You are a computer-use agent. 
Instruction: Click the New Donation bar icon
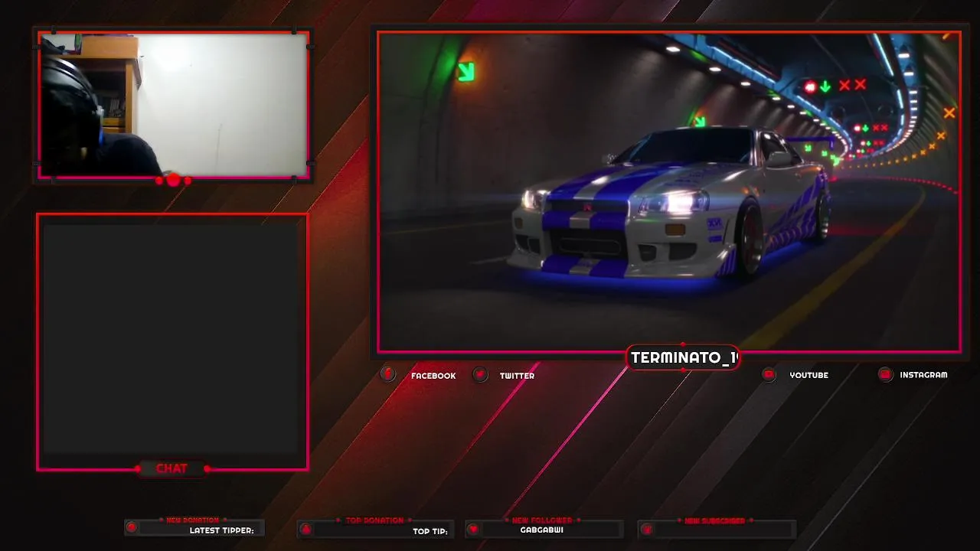(x=132, y=527)
